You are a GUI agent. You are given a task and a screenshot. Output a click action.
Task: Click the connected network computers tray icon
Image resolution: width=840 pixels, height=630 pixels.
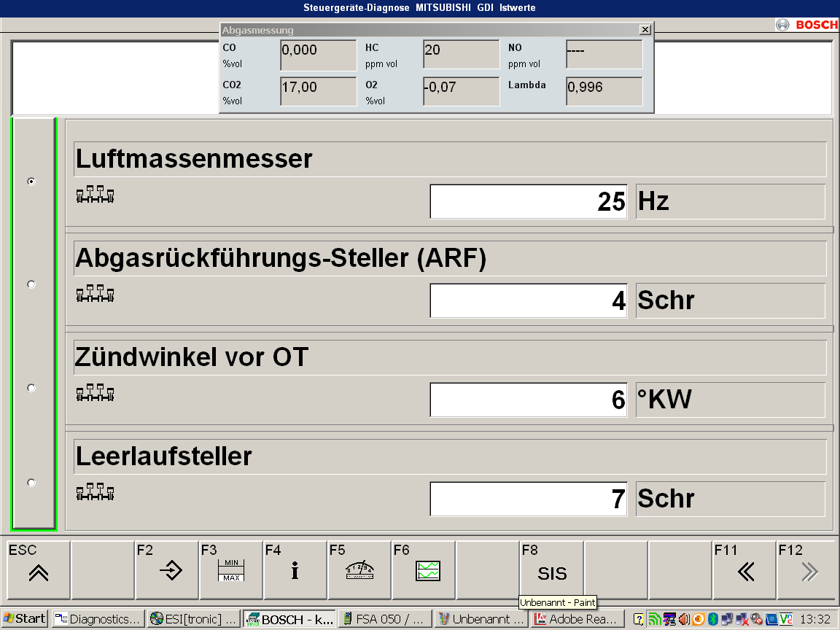coord(727,619)
